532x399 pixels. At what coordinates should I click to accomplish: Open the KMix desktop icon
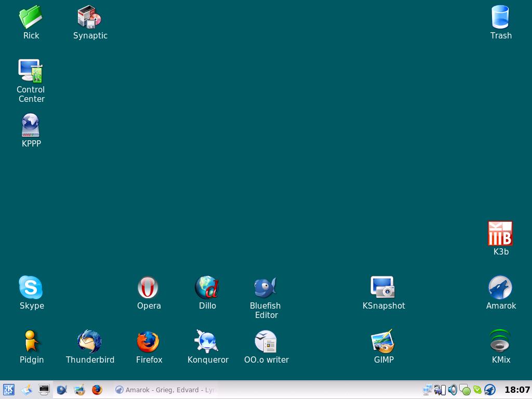(x=500, y=341)
